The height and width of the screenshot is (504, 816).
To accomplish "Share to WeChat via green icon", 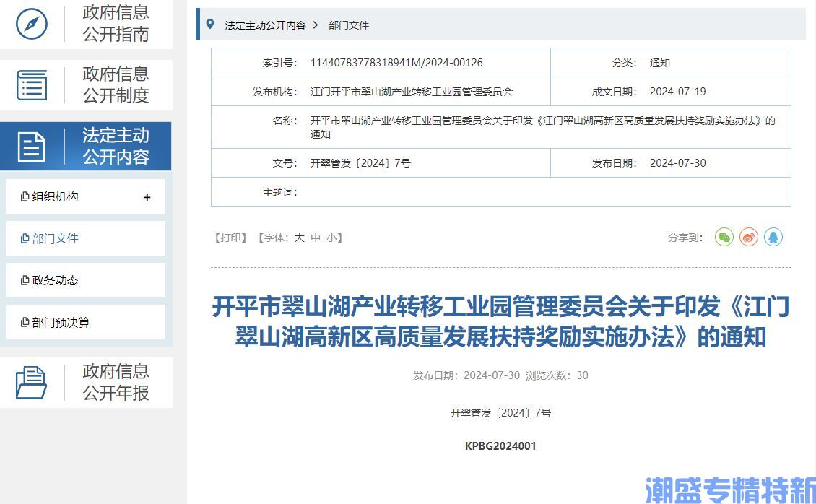I will (724, 237).
